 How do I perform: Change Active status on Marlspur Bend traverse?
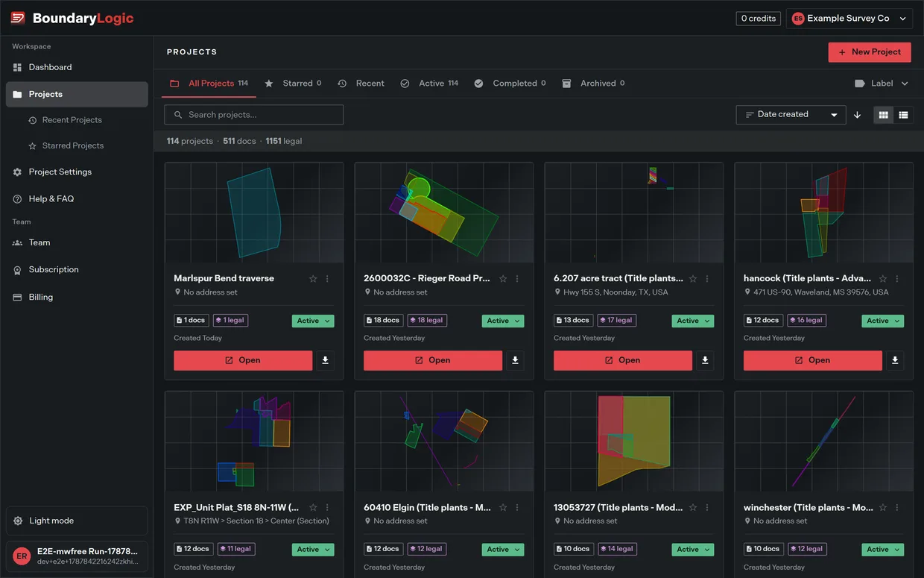point(313,321)
